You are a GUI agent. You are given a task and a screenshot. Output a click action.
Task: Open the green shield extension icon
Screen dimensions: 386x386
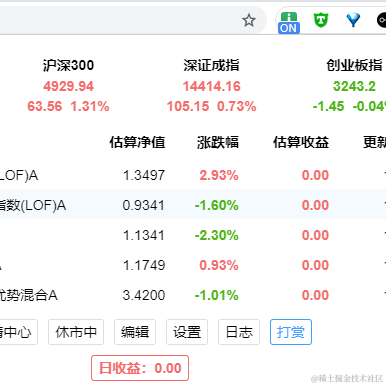coord(321,20)
